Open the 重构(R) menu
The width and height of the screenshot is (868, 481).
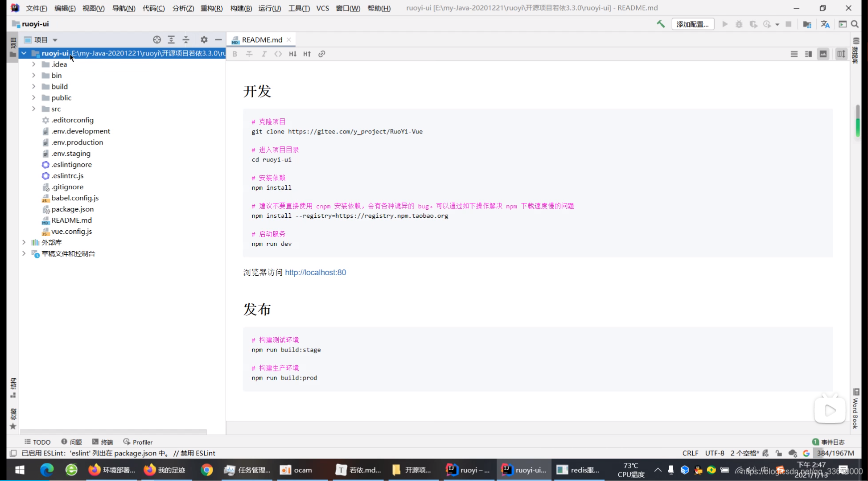[x=211, y=8]
